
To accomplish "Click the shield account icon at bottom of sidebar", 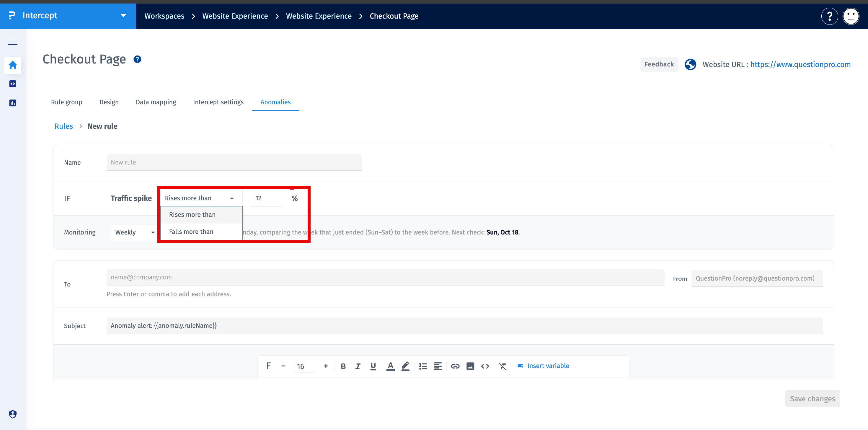I will click(x=12, y=414).
